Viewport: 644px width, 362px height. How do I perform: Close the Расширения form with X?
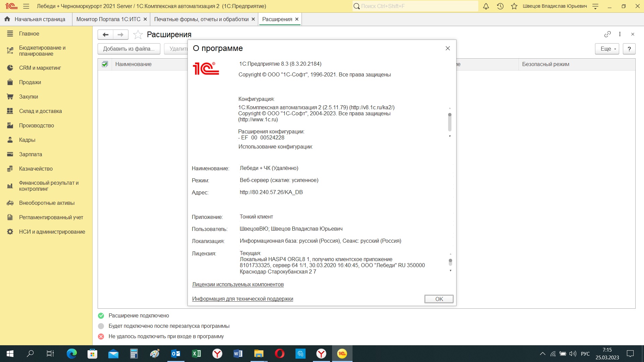point(633,34)
